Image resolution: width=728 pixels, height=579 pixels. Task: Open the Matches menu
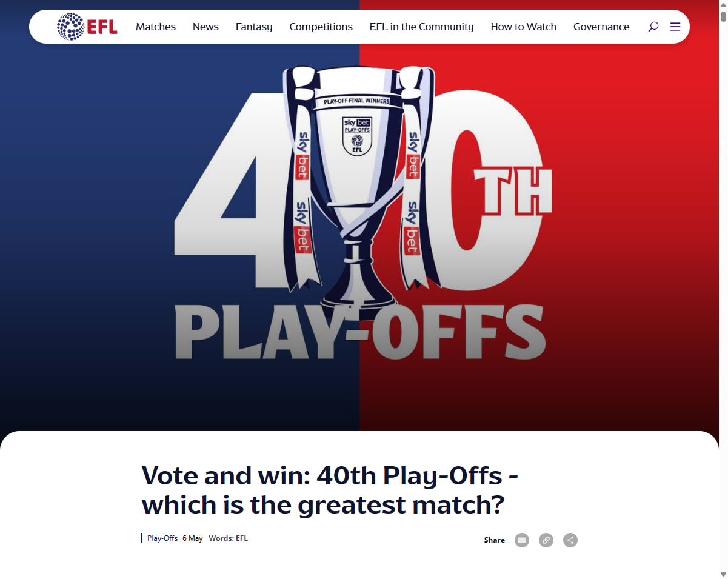[156, 27]
